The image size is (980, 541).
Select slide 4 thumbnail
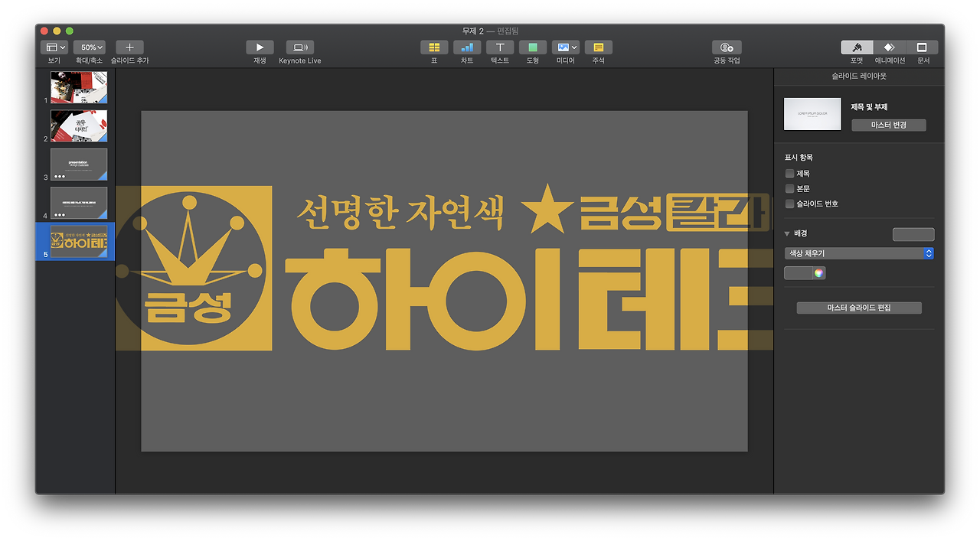point(79,202)
